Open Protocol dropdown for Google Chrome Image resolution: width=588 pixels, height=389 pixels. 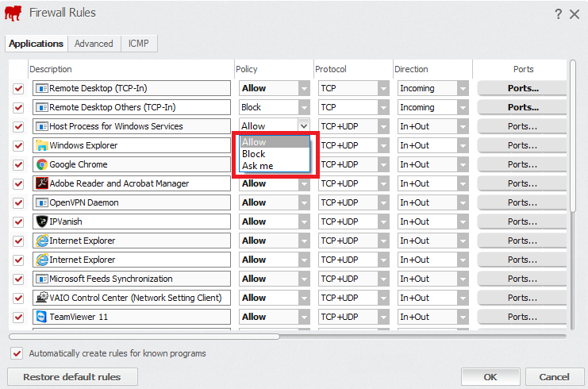click(x=383, y=164)
